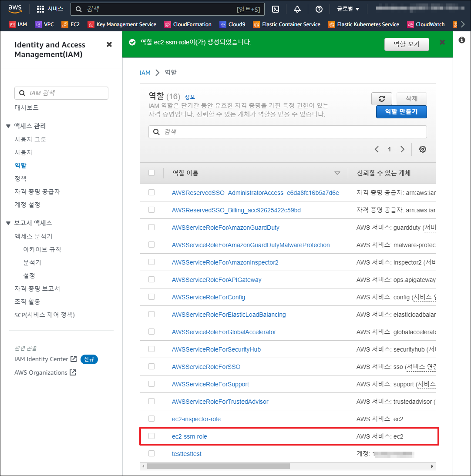
Task: Open Elastic Kubernetes Service shortcut
Action: [364, 24]
